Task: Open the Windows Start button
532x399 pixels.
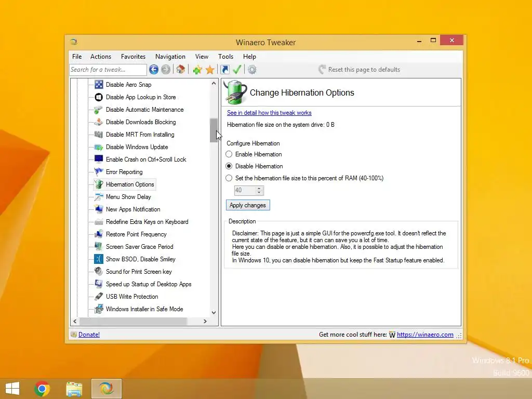Action: [x=12, y=389]
